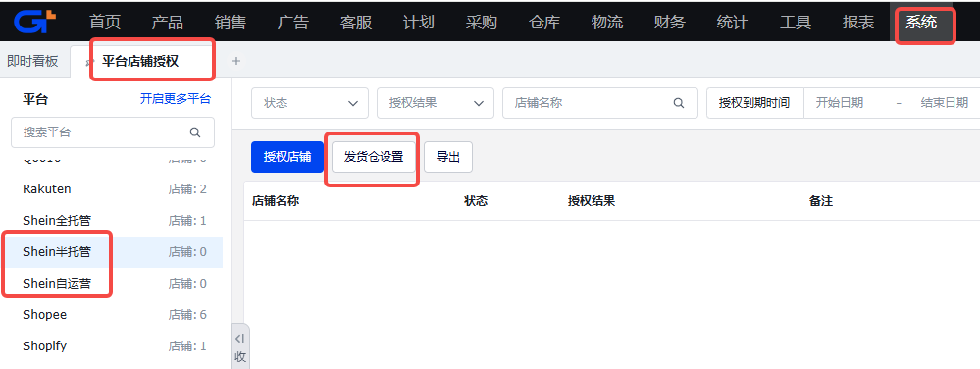Focus the 搜索平台 input field
Screen dimensions: 980x369
click(113, 132)
